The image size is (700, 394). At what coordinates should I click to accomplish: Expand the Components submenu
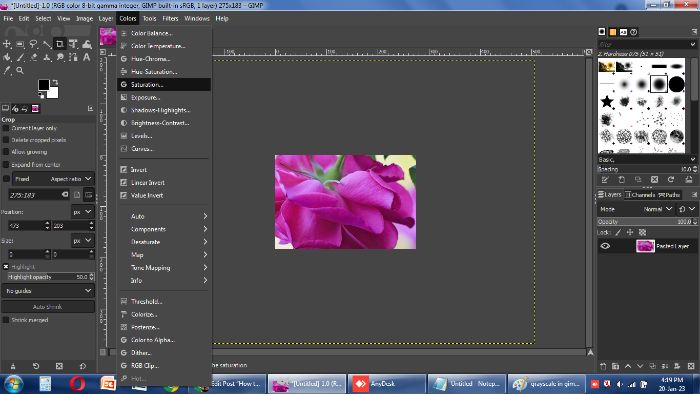click(x=164, y=229)
